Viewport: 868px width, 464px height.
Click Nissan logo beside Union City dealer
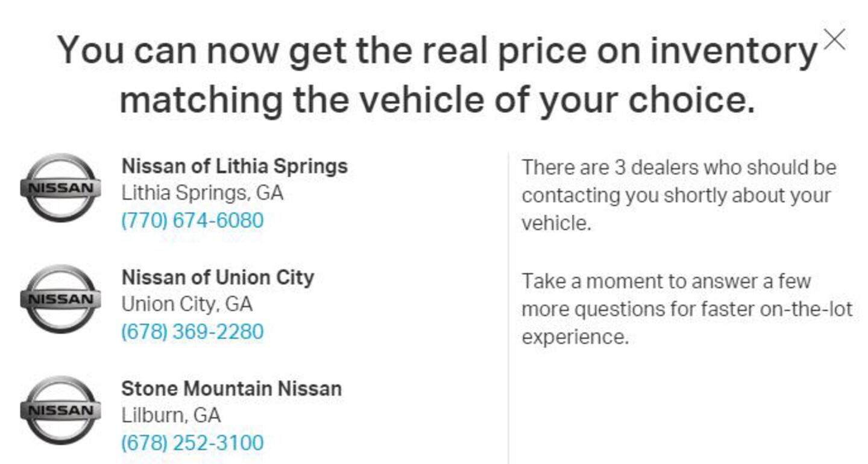pyautogui.click(x=60, y=299)
